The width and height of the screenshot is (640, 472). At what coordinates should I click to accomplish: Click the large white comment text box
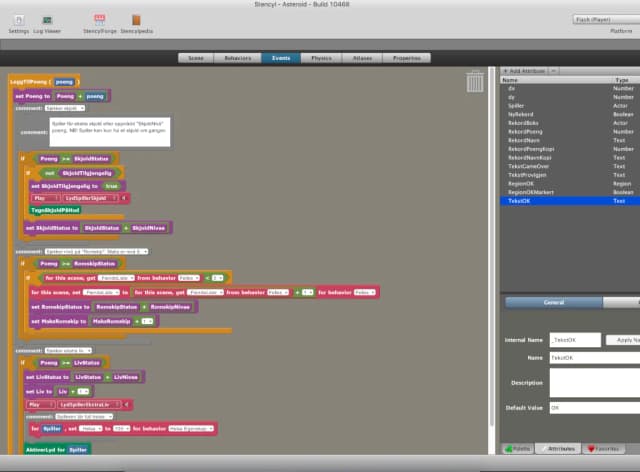[x=110, y=132]
